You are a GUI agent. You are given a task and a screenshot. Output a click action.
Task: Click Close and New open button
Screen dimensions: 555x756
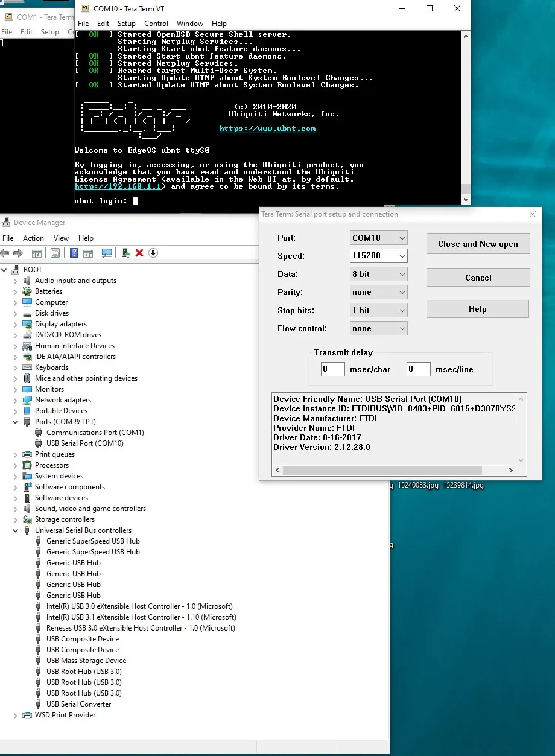[x=478, y=244]
